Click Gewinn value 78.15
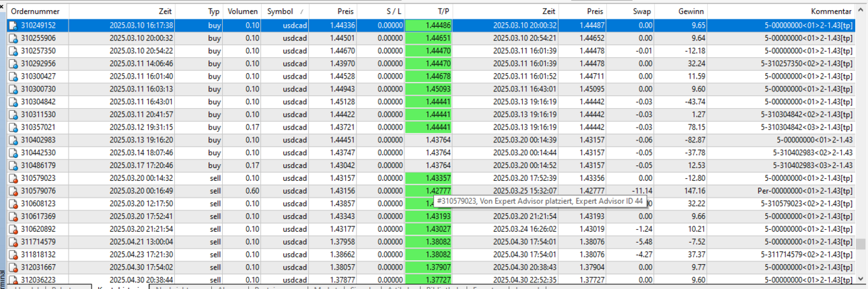 695,128
